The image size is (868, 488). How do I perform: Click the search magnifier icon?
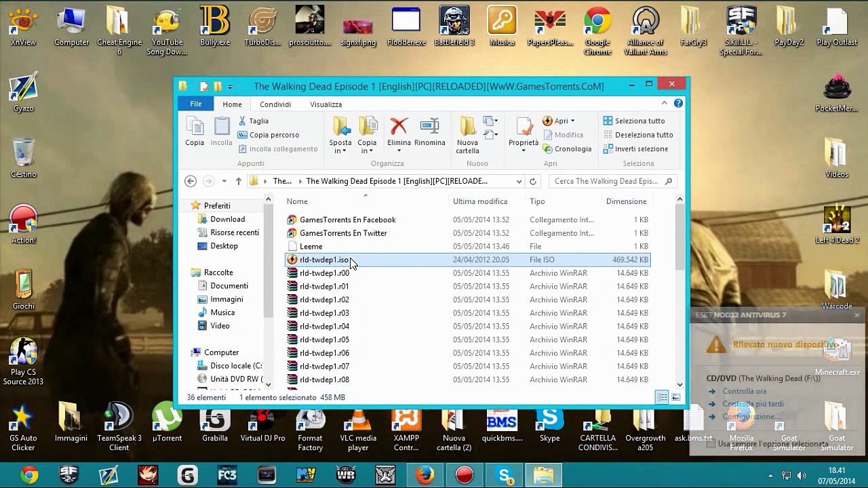pyautogui.click(x=669, y=181)
